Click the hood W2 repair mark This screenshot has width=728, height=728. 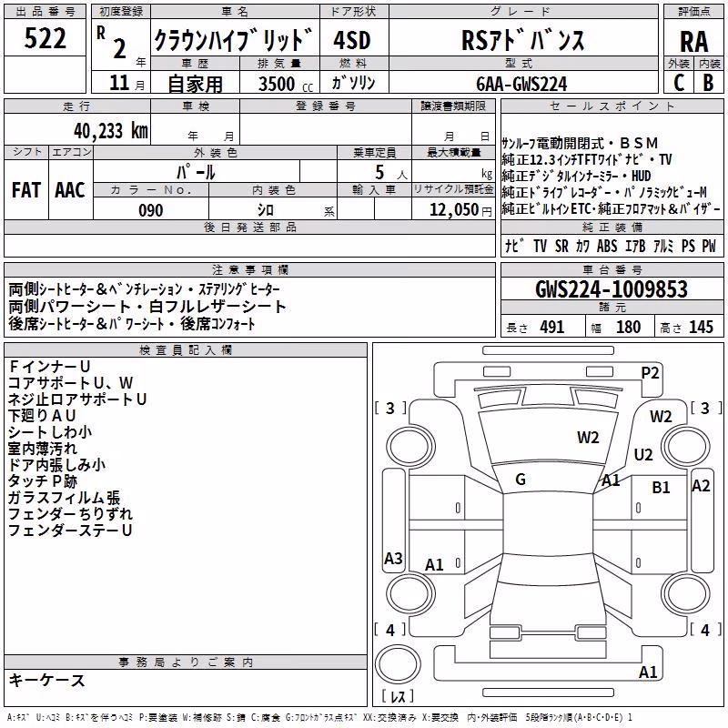pos(588,438)
